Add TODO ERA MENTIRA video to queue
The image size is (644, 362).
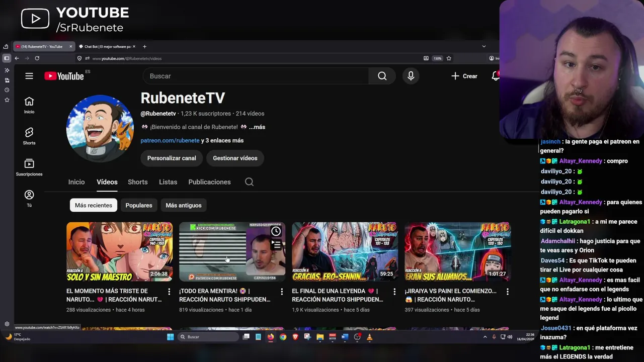point(276,245)
